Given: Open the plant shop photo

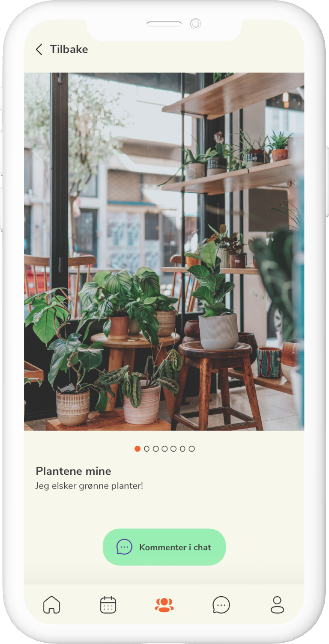Looking at the screenshot, I should (x=164, y=251).
